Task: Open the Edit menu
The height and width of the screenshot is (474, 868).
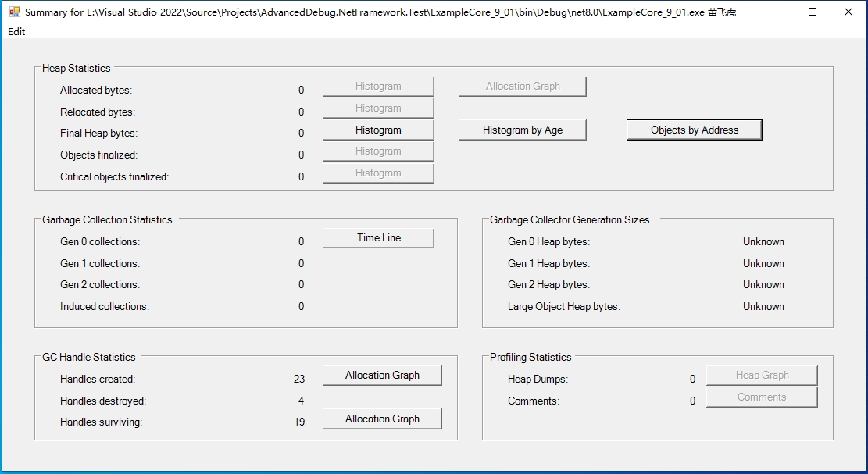Action: [16, 31]
